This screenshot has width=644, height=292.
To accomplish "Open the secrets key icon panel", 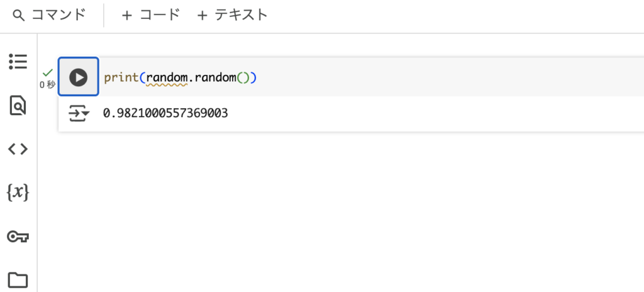I will tap(18, 237).
